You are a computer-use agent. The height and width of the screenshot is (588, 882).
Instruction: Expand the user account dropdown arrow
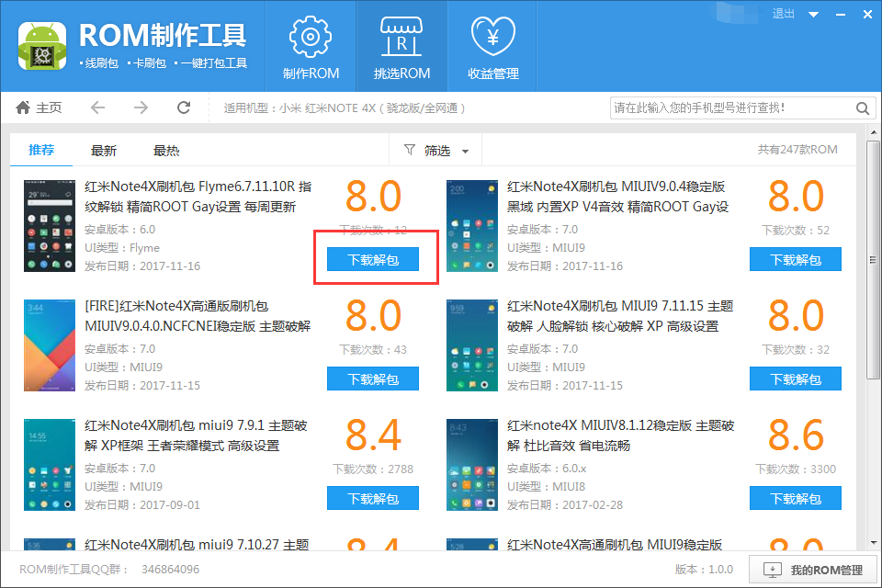pos(812,14)
